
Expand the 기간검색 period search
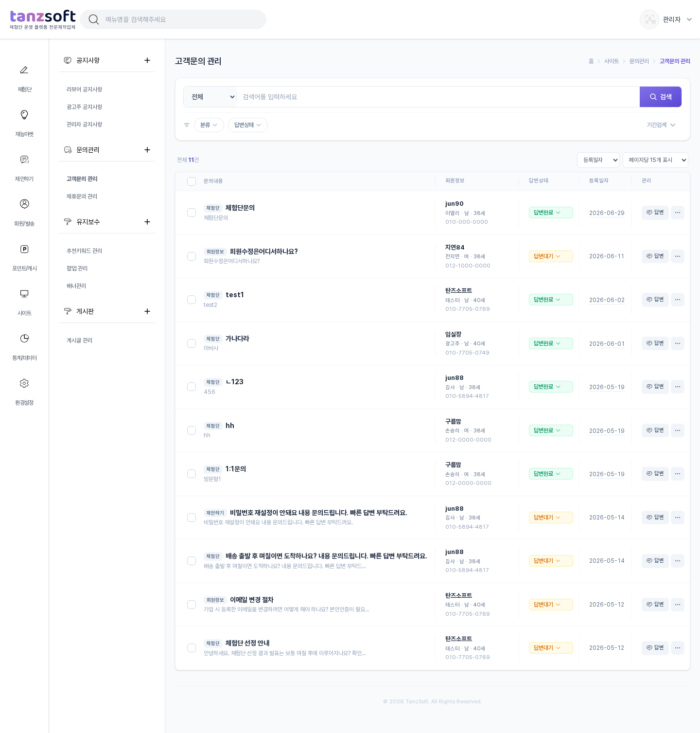click(x=661, y=125)
